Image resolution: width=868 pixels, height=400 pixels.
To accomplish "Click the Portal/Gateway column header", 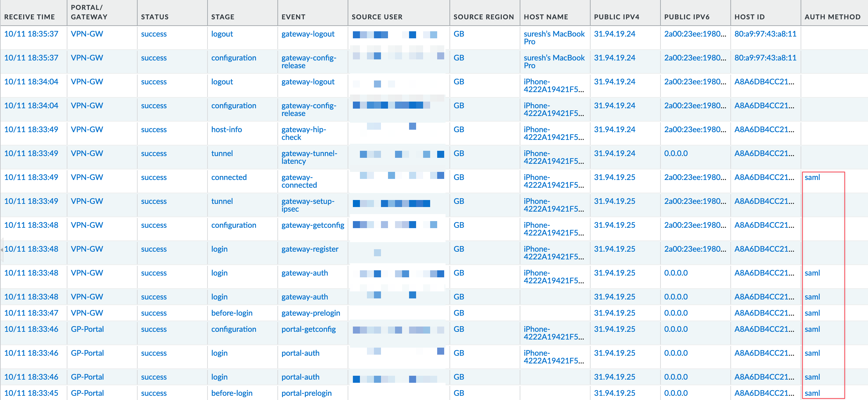I will coord(89,12).
